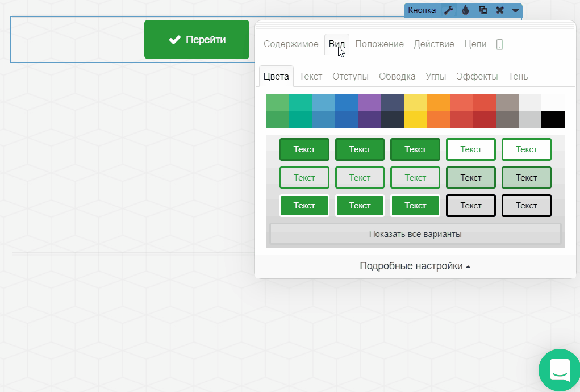Click the Кнопка block label
Image resolution: width=580 pixels, height=392 pixels.
click(422, 10)
